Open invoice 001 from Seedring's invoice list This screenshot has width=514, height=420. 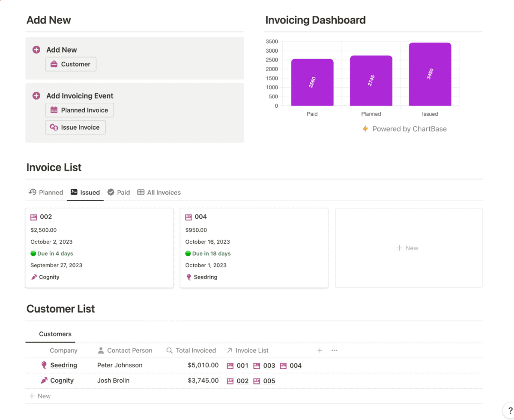[x=242, y=366]
